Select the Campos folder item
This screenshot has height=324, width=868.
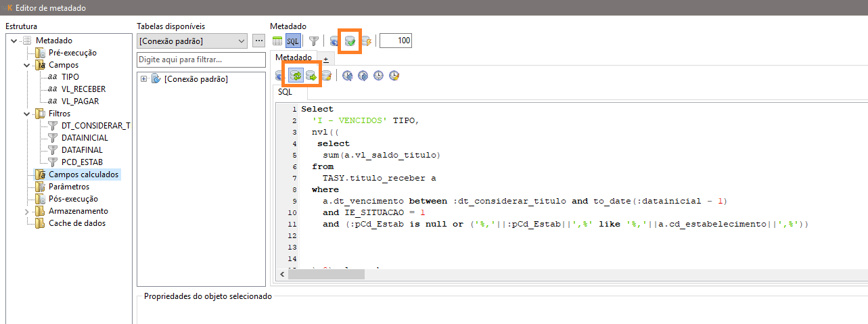(63, 65)
